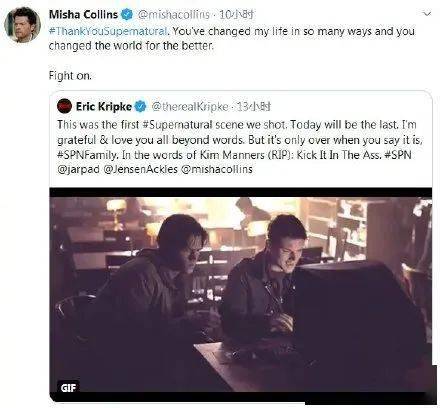Play the Supernatural scene GIF
Screen dimensions: 440x408
241,295
